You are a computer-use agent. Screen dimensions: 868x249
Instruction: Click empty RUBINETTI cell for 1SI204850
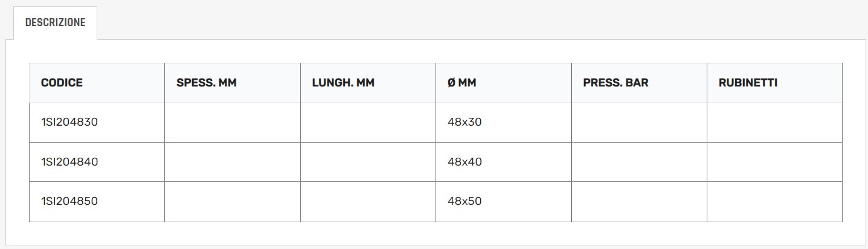point(774,201)
